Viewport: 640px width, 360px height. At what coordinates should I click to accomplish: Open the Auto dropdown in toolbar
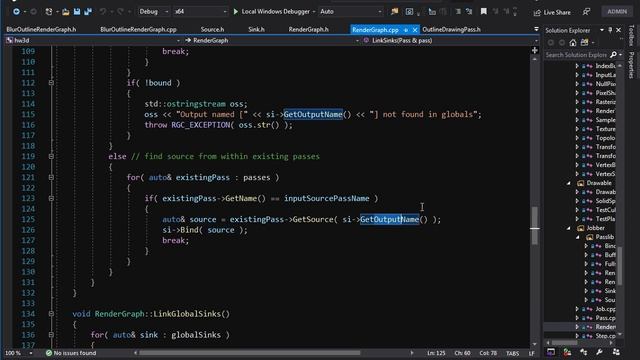[379, 12]
